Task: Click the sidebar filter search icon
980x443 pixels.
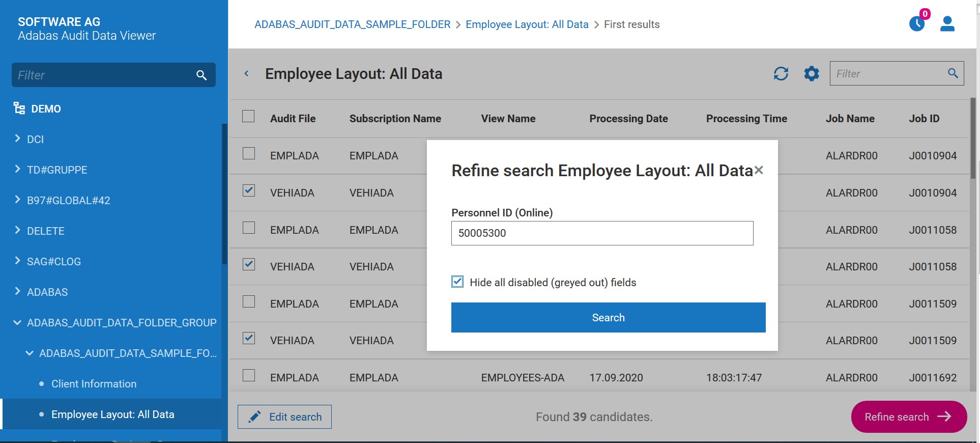Action: [201, 75]
